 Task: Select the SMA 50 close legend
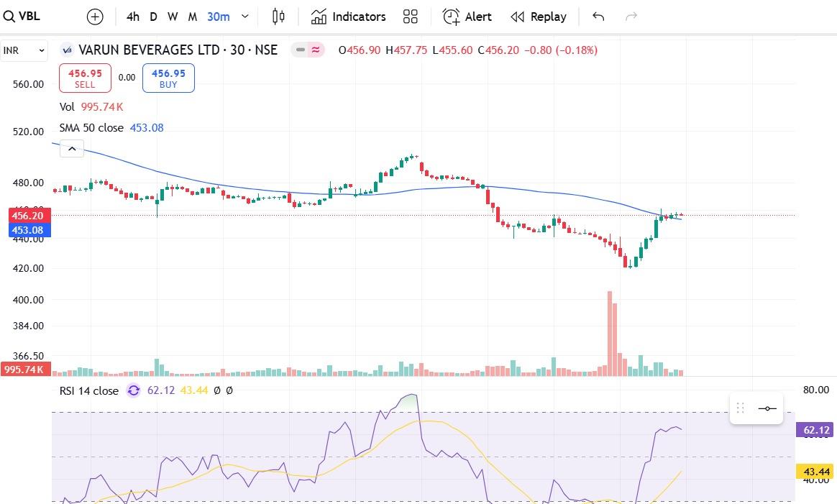point(111,128)
